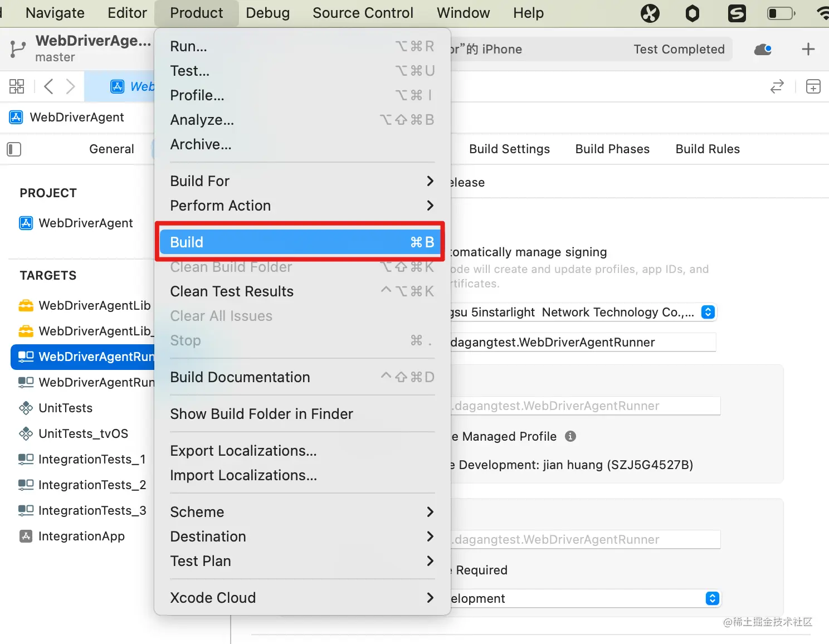
Task: Open the Navigate menu
Action: [55, 13]
